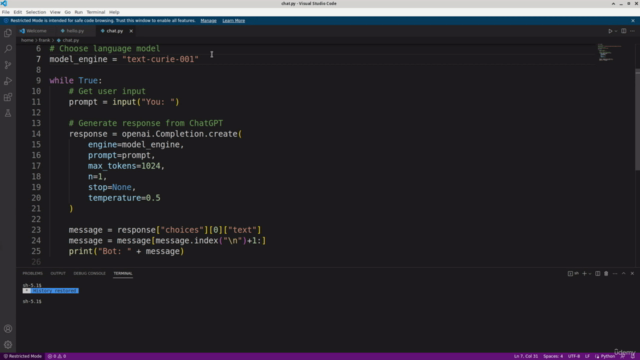Switch to the Problems panel tab
640x360 pixels.
(x=32, y=273)
